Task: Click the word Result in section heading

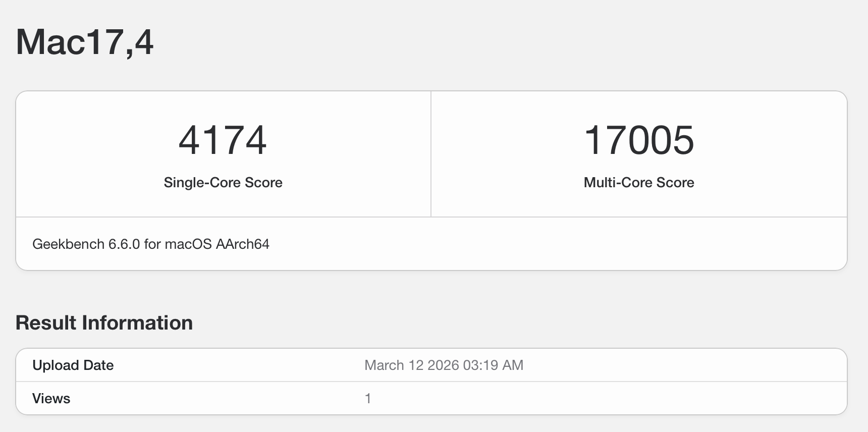Action: (x=46, y=323)
